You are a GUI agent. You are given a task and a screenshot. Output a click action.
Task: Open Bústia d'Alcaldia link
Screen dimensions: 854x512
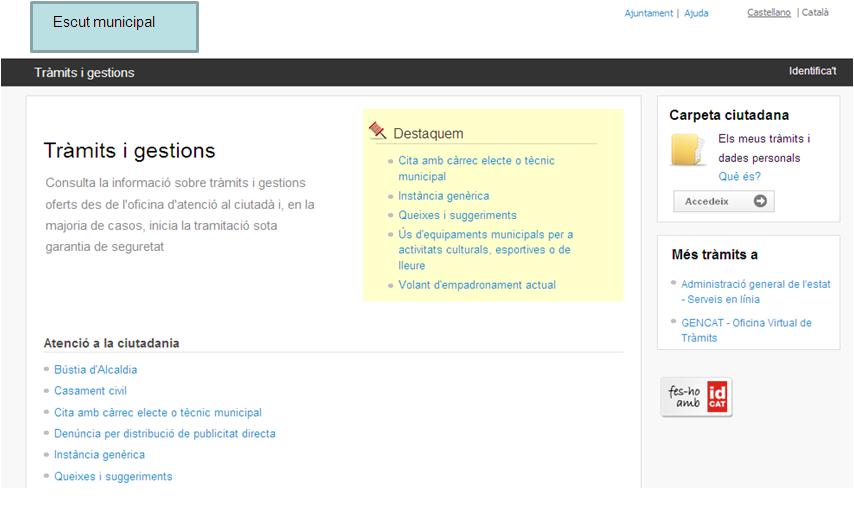pyautogui.click(x=95, y=370)
